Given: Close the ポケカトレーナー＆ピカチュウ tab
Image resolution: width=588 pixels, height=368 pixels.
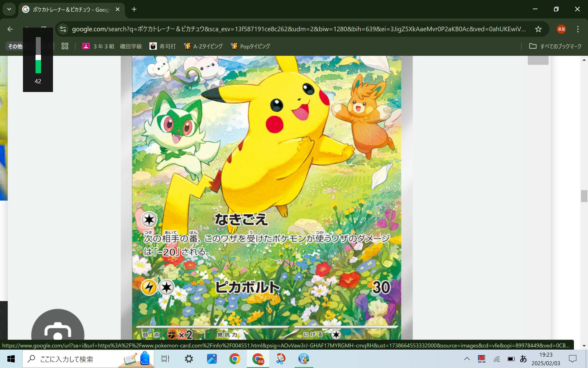Looking at the screenshot, I should click(x=117, y=9).
